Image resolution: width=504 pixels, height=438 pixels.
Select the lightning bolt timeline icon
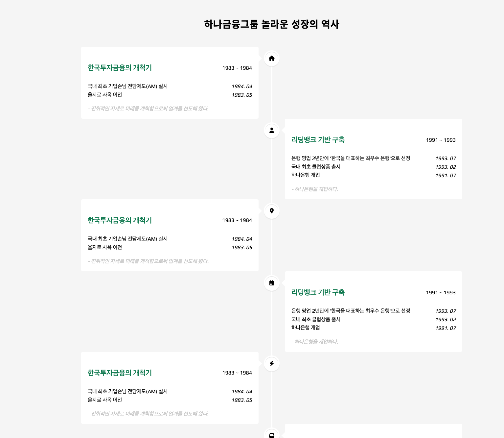tap(271, 364)
